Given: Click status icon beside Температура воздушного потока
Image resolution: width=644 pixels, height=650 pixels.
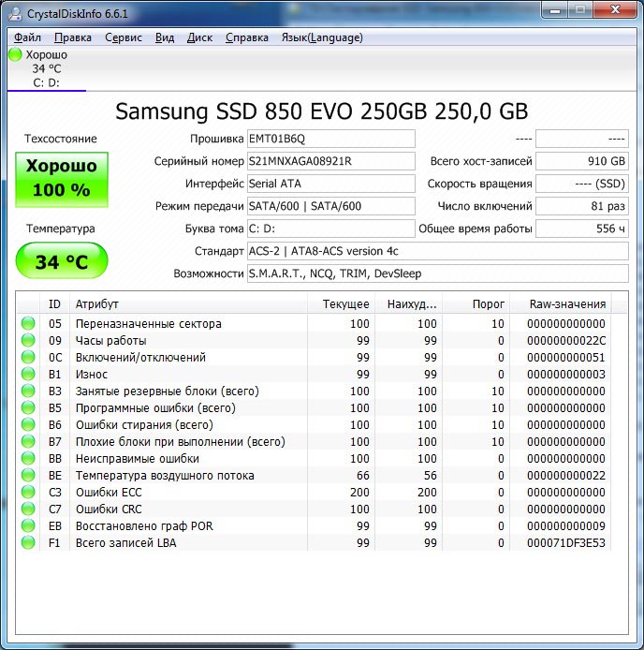Looking at the screenshot, I should point(28,476).
